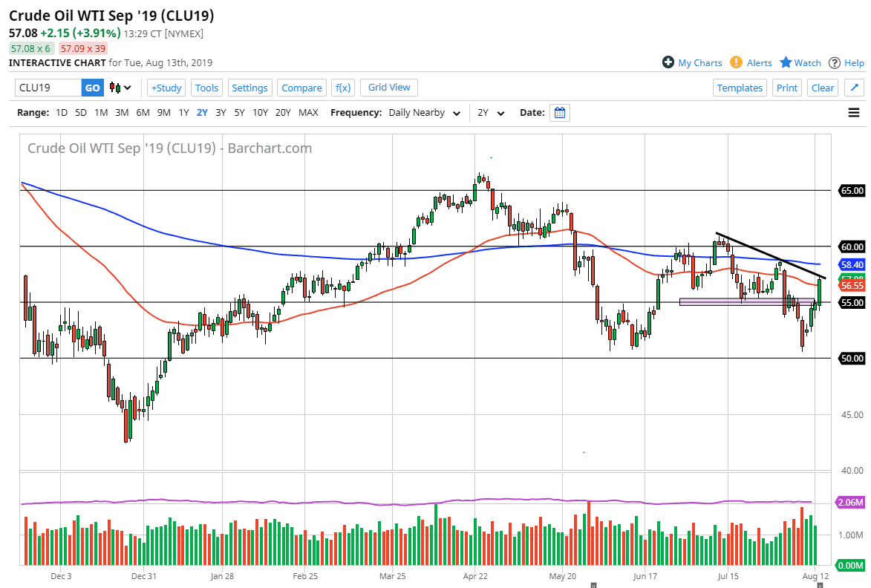Open the chart hamburger menu
871x588 pixels.
click(x=854, y=112)
